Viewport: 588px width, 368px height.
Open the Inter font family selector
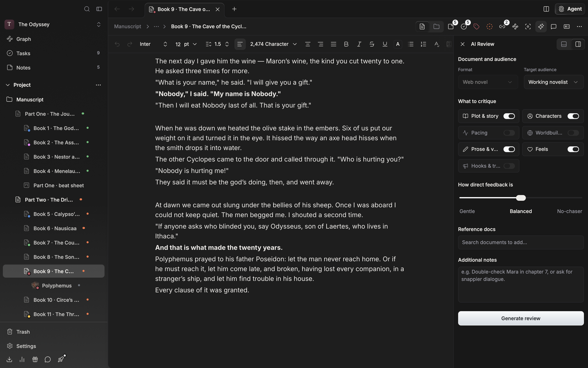click(153, 44)
